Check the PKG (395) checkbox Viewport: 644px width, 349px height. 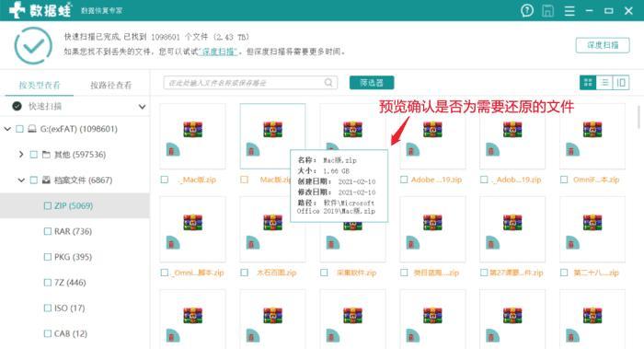pyautogui.click(x=48, y=257)
